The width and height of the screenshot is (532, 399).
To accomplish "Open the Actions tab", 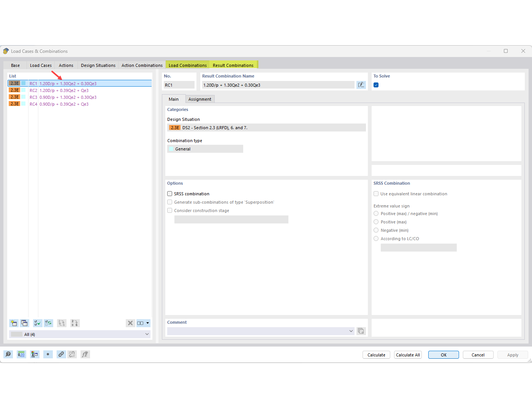I will (66, 65).
